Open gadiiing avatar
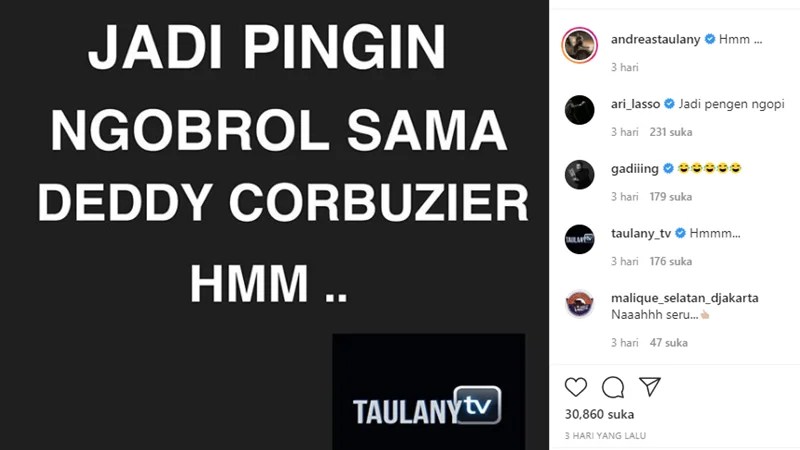Image resolution: width=800 pixels, height=450 pixels. tap(580, 174)
